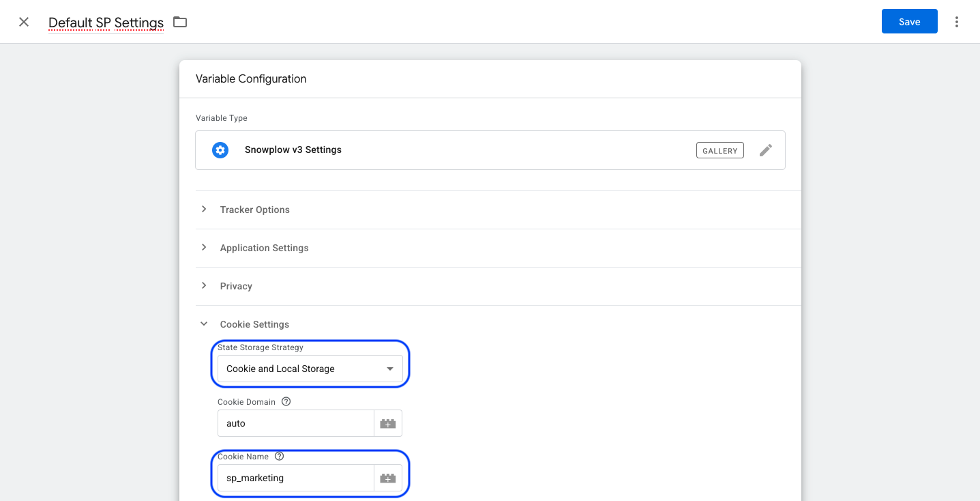This screenshot has width=980, height=501.
Task: Insert variable into Cookie Name field
Action: 388,478
